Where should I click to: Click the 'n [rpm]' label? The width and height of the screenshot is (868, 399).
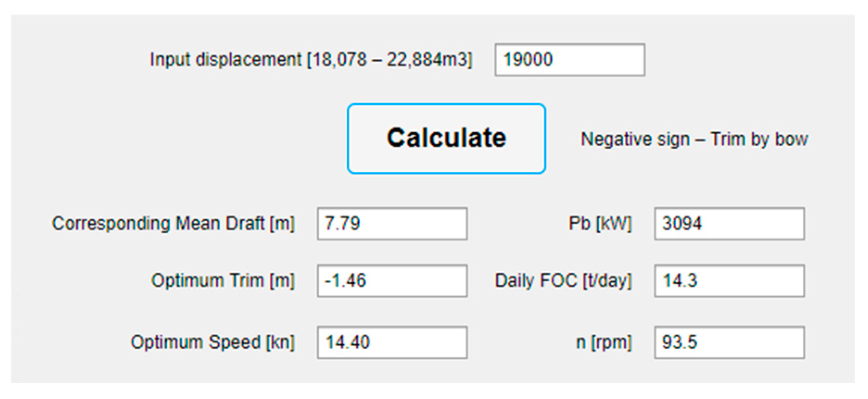click(x=603, y=343)
